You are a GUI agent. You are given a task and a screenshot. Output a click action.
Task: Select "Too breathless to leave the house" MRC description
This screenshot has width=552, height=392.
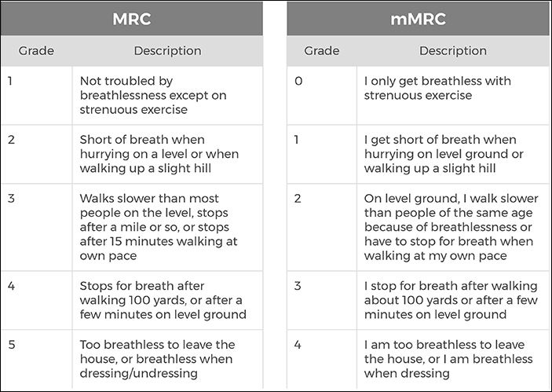[157, 359]
